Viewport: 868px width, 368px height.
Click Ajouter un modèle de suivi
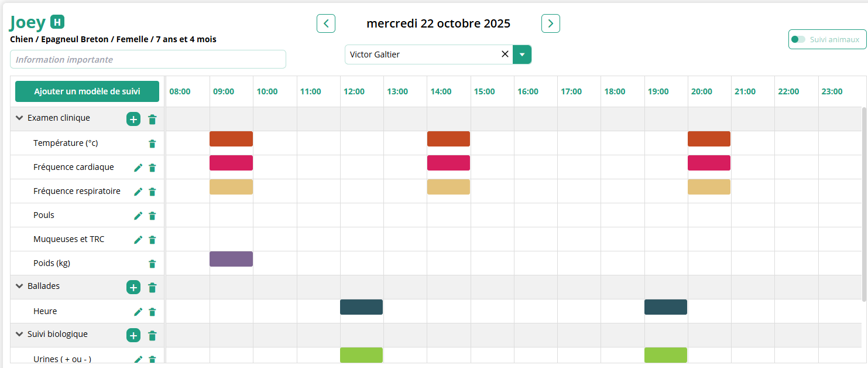pos(87,91)
